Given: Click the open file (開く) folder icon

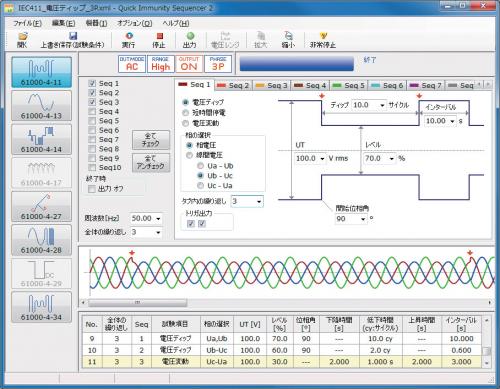Looking at the screenshot, I should click(22, 36).
